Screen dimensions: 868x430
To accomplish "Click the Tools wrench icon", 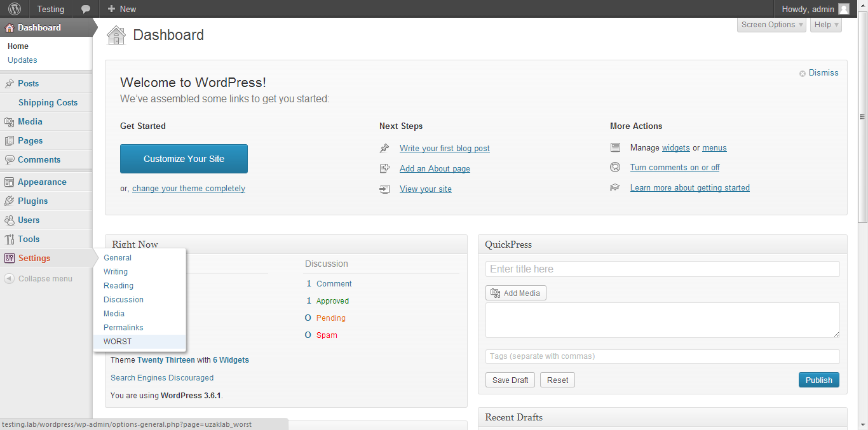I will click(9, 239).
